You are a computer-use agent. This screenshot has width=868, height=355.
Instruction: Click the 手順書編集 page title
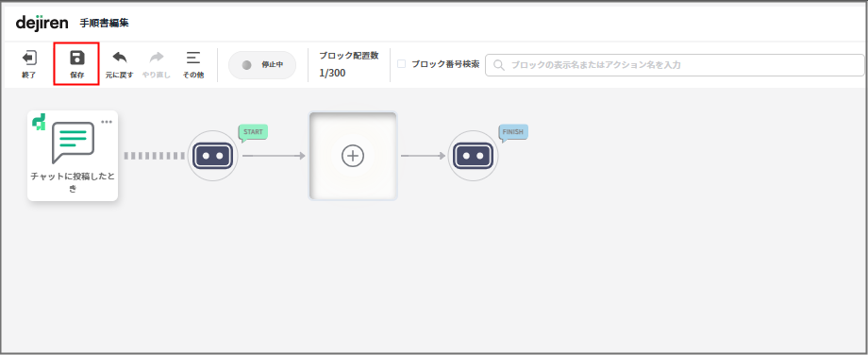[x=104, y=24]
